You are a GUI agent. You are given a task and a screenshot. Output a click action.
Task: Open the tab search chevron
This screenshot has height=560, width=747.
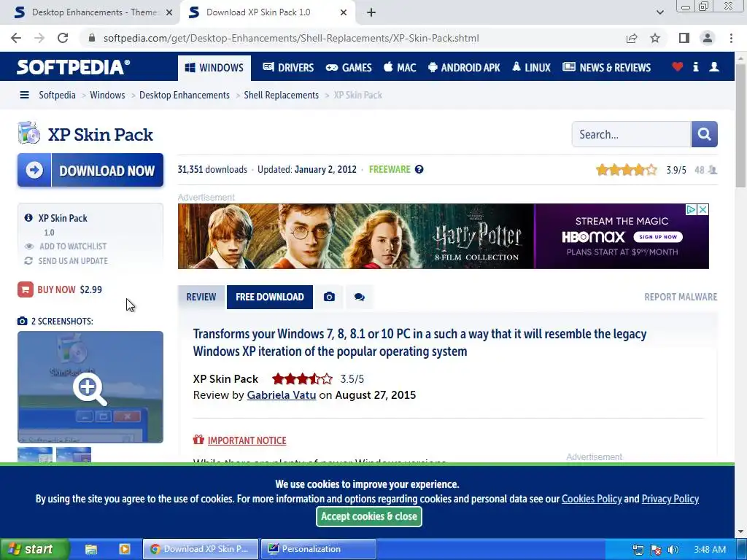[659, 12]
